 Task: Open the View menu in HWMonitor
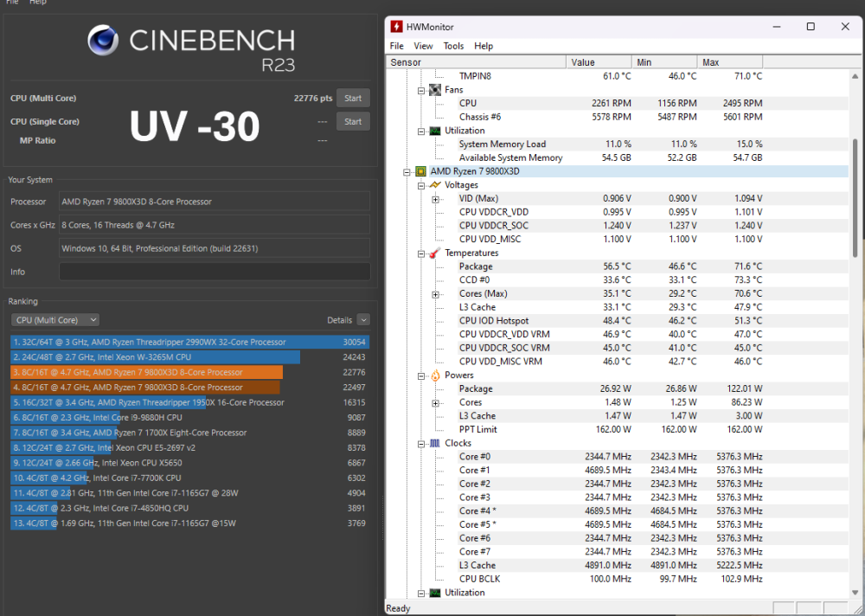click(423, 46)
